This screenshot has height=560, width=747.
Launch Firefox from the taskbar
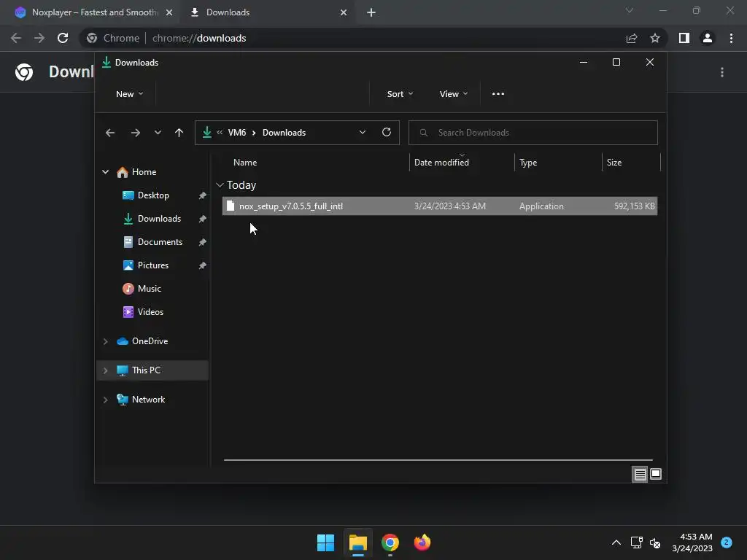pos(422,542)
